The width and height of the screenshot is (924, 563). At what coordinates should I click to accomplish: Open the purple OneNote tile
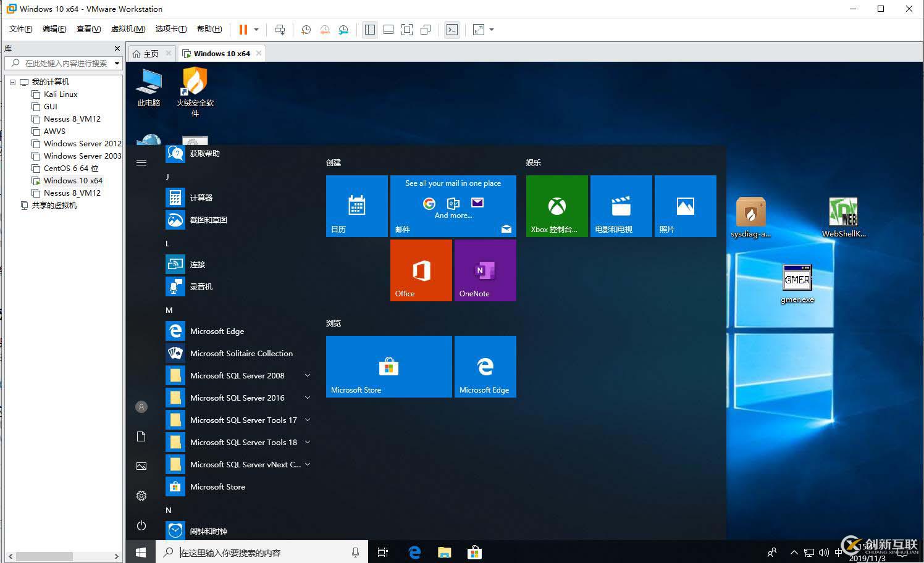[485, 270]
